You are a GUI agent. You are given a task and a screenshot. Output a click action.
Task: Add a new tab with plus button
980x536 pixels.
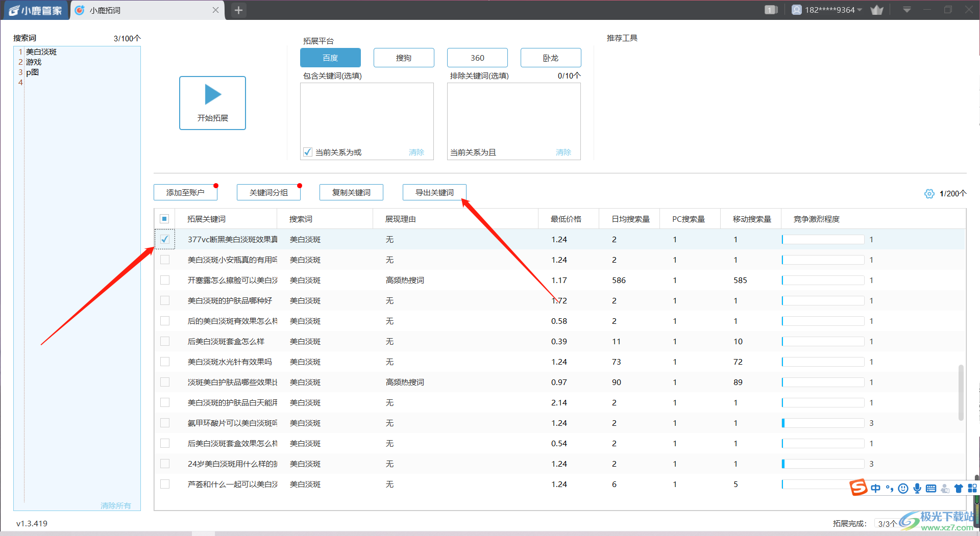[238, 10]
